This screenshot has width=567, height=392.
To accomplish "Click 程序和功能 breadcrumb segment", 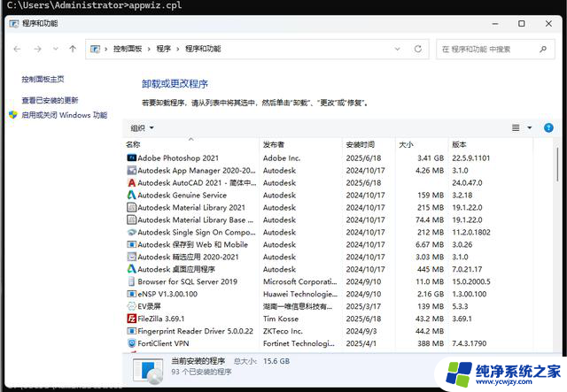I will click(203, 49).
